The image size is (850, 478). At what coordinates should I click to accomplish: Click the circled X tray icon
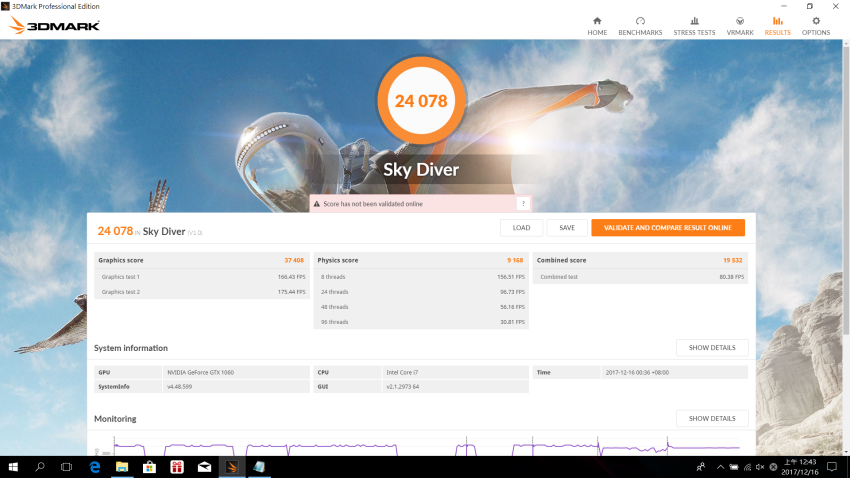point(774,467)
